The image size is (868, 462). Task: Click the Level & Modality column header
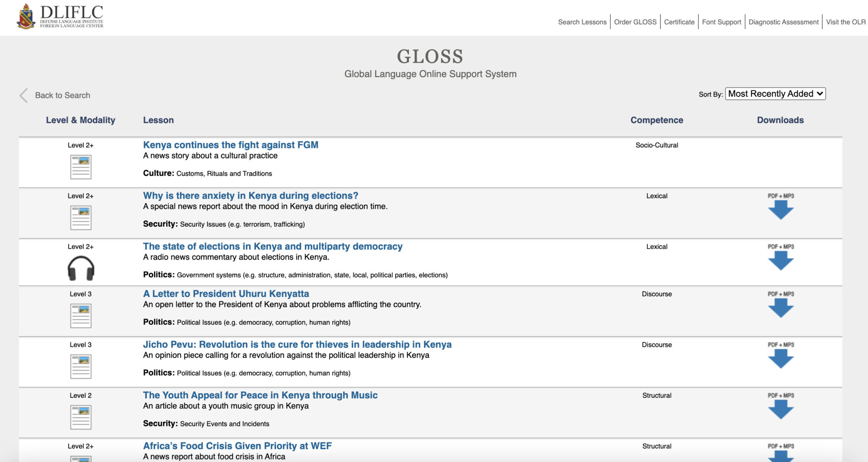[x=81, y=120]
